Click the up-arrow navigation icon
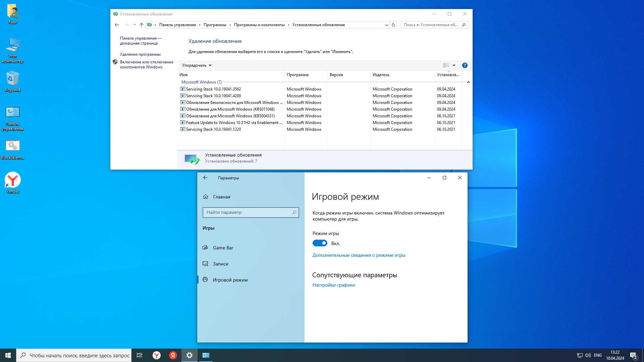Viewport: 644px width, 362px height. click(142, 25)
